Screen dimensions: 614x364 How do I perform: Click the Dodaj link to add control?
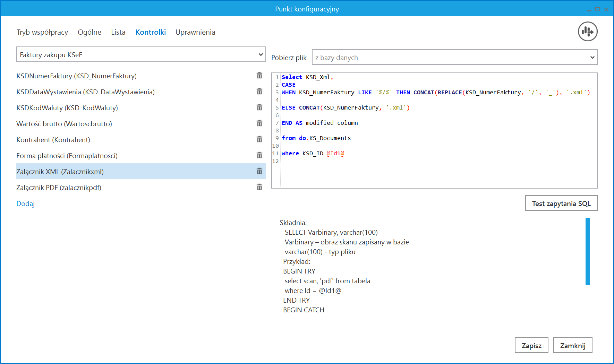[26, 203]
